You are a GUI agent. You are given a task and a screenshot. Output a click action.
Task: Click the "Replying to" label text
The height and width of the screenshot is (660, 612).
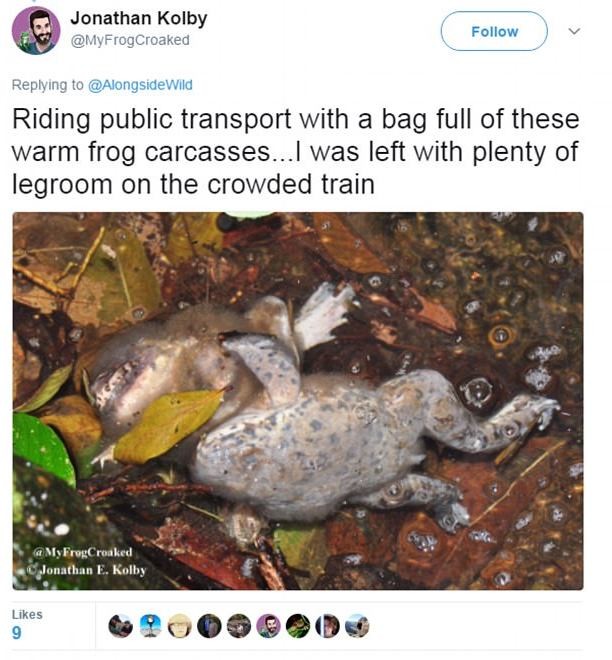click(48, 86)
